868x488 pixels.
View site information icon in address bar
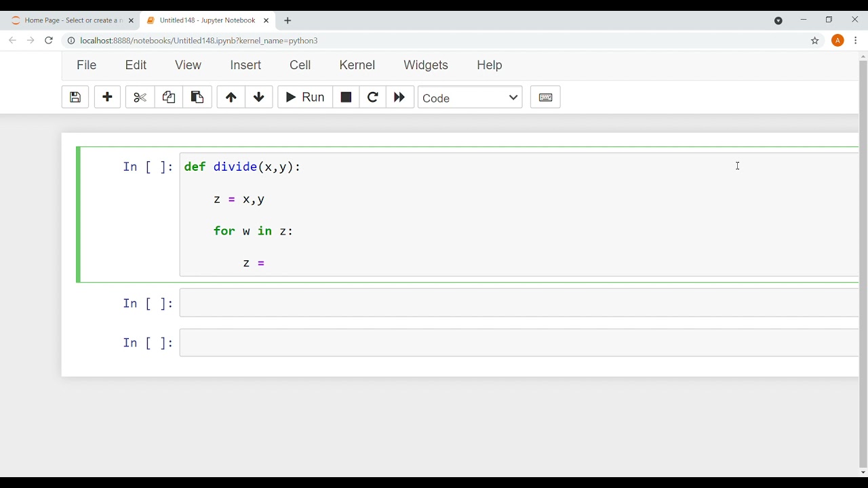coord(71,41)
